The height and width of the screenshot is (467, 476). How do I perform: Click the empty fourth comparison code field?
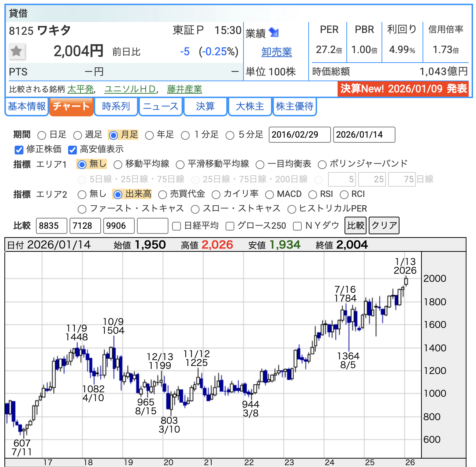[x=152, y=226]
